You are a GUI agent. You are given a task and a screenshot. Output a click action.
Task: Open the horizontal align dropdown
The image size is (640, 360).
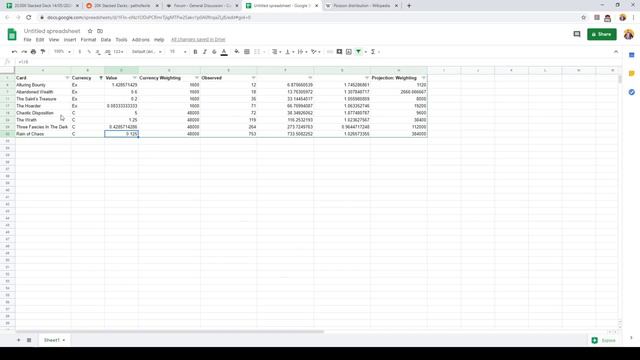pos(276,52)
